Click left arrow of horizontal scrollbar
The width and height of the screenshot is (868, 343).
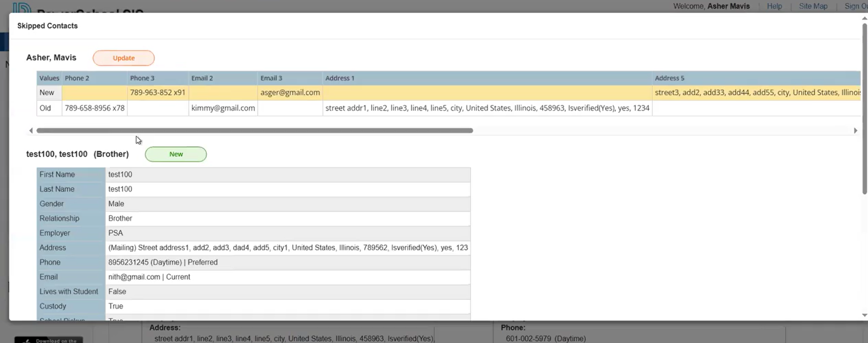[31, 131]
